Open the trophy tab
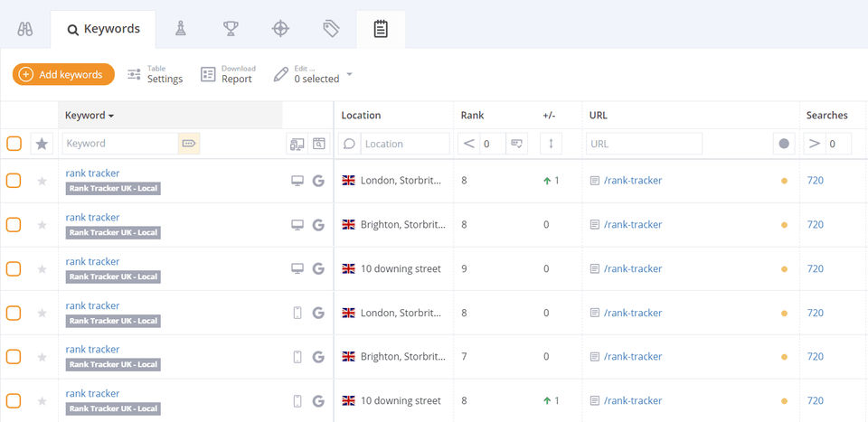Screen dimensions: 868x422 tap(231, 29)
